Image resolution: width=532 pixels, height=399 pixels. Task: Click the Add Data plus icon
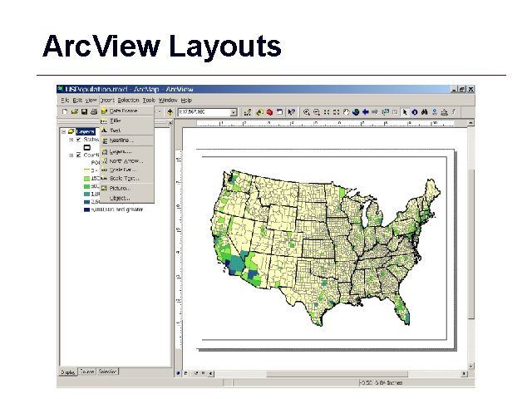click(x=170, y=112)
